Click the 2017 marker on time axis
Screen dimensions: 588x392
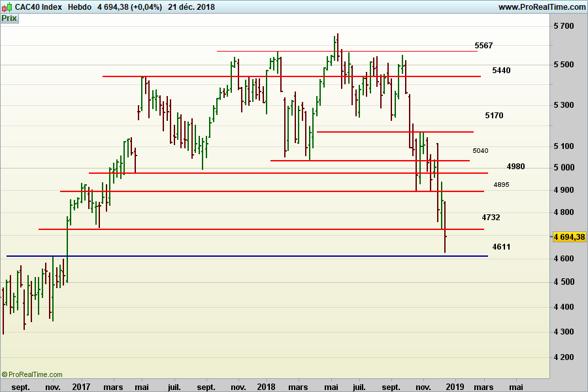[x=81, y=387]
